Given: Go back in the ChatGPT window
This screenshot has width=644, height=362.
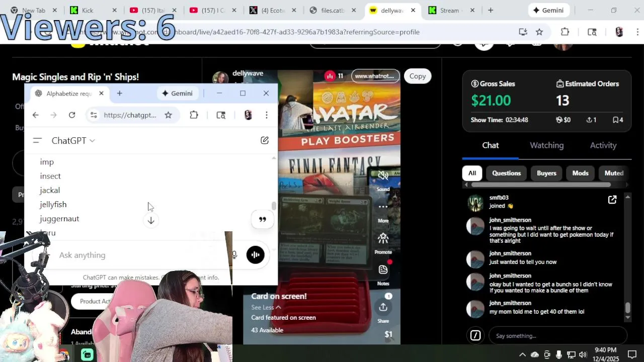Looking at the screenshot, I should pyautogui.click(x=35, y=115).
